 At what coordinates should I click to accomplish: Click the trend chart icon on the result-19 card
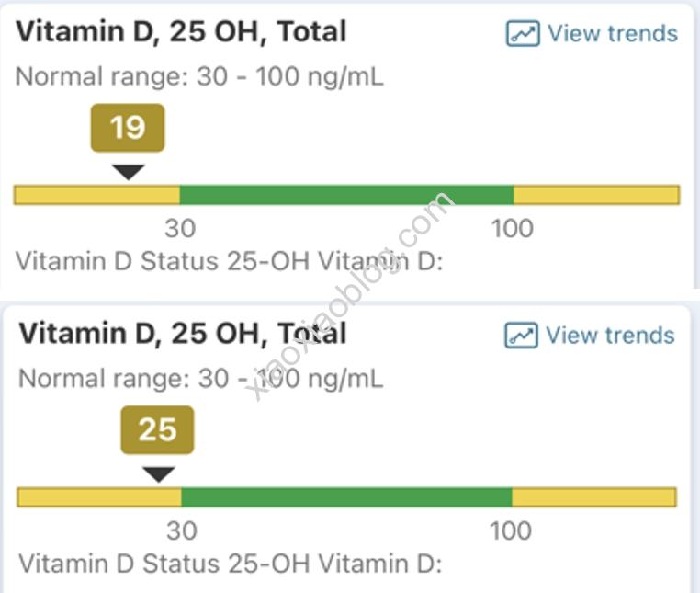(523, 34)
